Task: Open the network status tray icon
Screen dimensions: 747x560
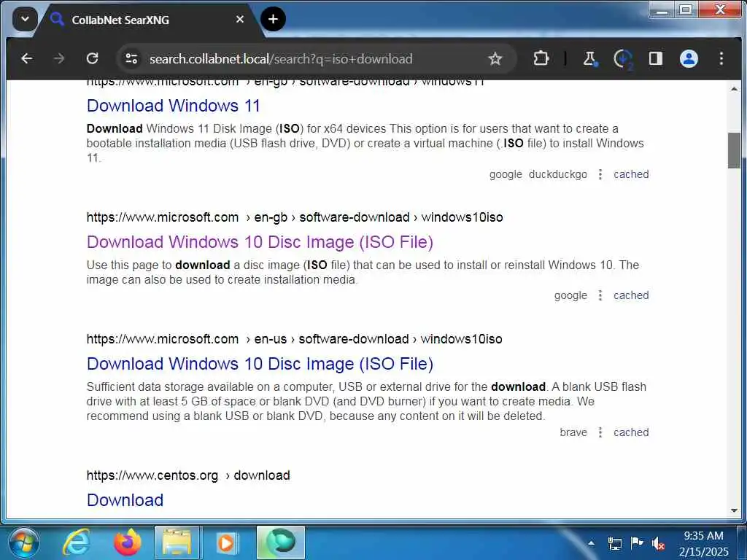Action: coord(614,542)
